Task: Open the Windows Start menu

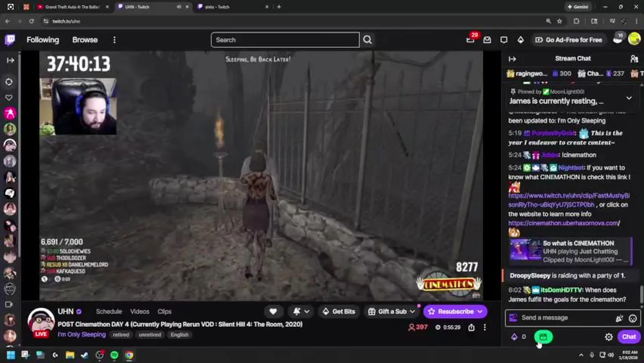Action: click(11, 355)
